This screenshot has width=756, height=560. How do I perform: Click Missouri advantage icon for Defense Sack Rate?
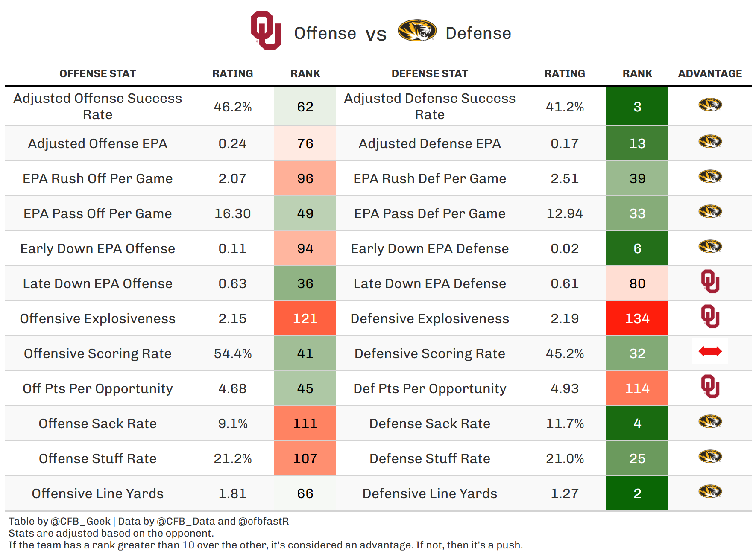710,422
